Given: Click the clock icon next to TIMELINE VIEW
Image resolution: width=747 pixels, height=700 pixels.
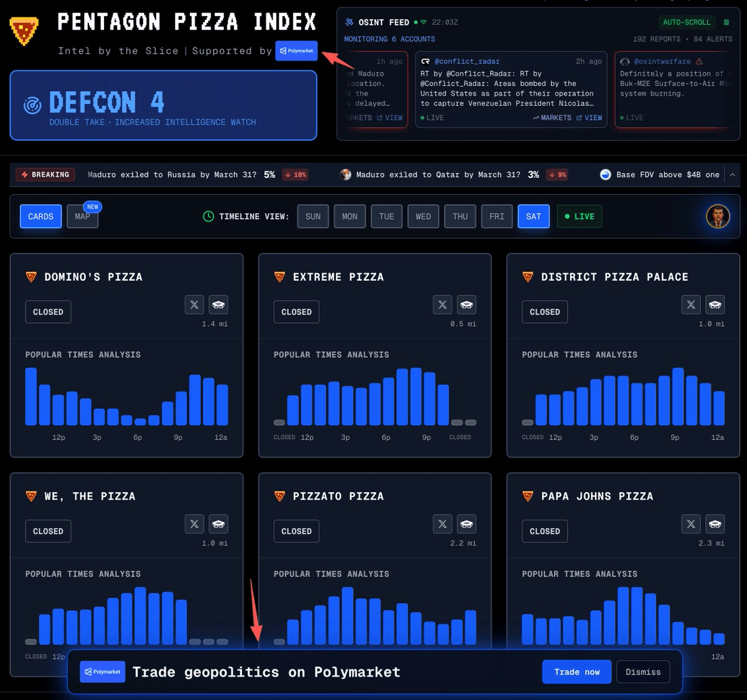Looking at the screenshot, I should [x=207, y=216].
